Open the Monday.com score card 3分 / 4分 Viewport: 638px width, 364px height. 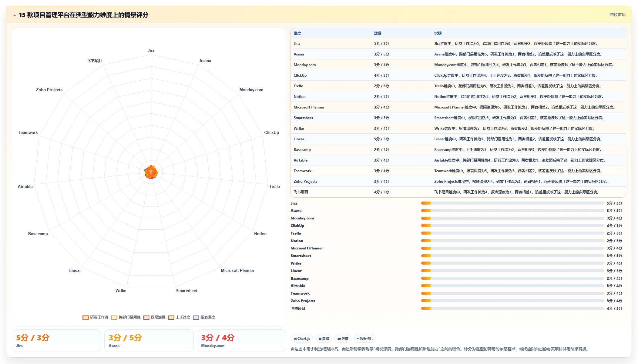click(241, 341)
